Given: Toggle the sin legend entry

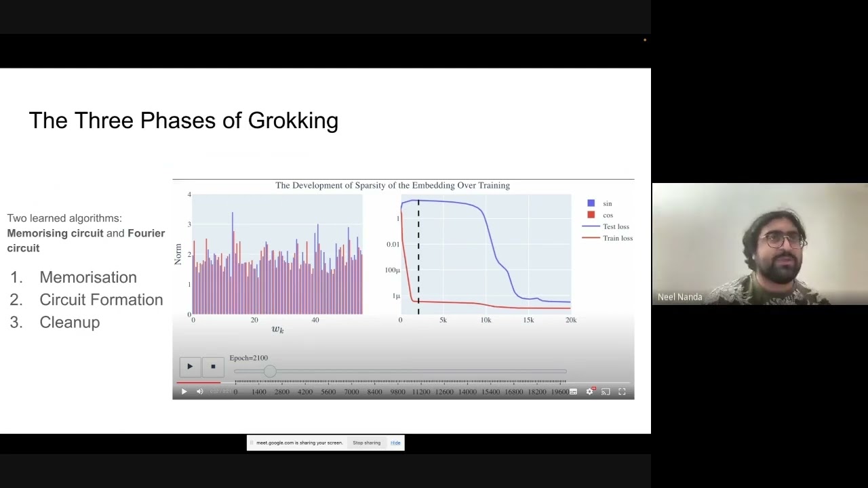Looking at the screenshot, I should click(x=599, y=203).
